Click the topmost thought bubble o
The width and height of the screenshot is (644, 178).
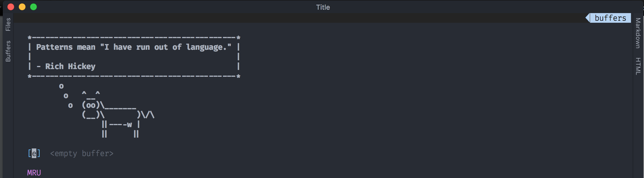(x=61, y=86)
